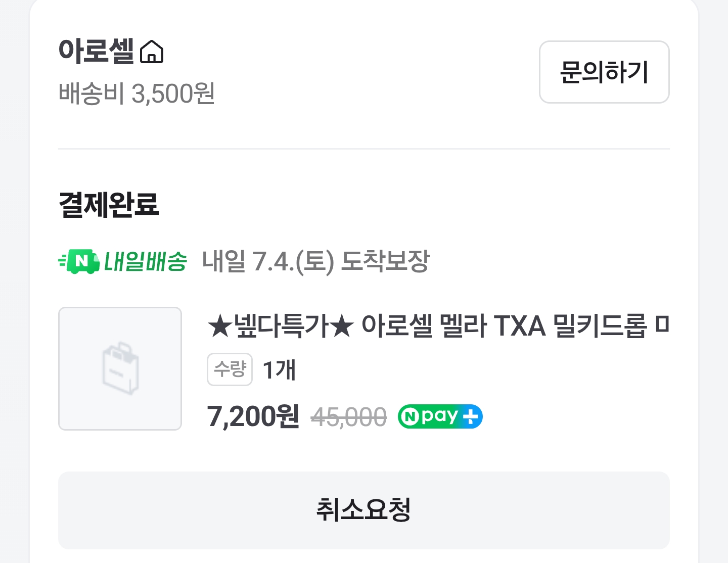Screen dimensions: 728x563
Task: Click the blue plus symbol in Npay badge
Action: point(471,416)
